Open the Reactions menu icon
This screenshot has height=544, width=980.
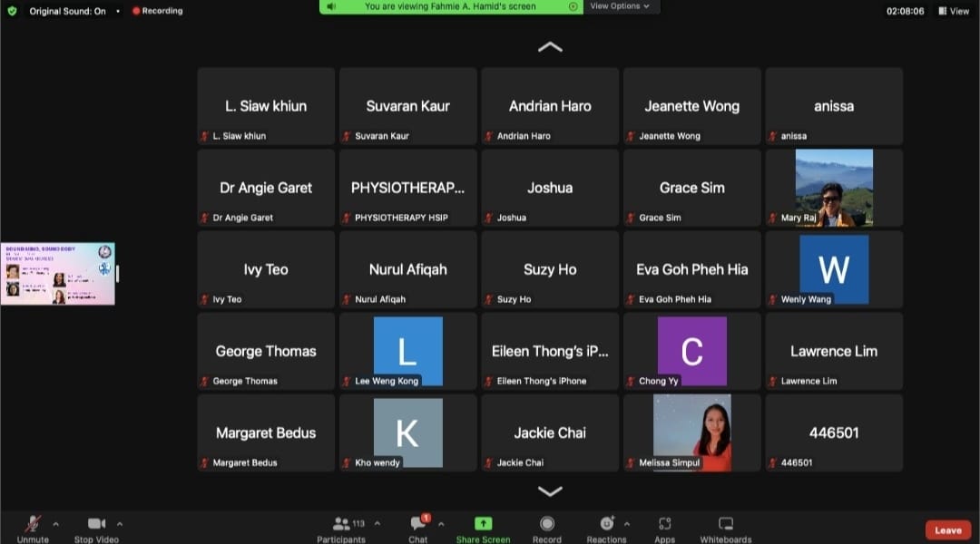606,524
